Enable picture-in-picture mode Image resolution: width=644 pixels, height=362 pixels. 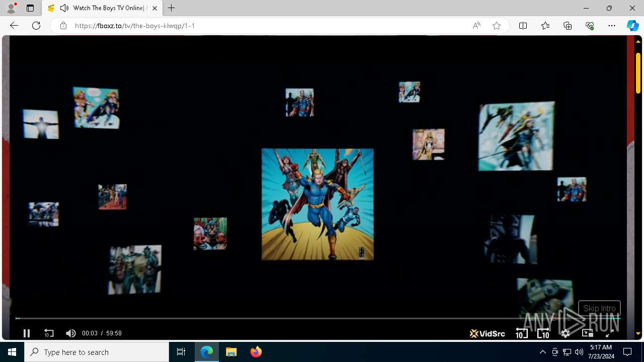pyautogui.click(x=587, y=333)
